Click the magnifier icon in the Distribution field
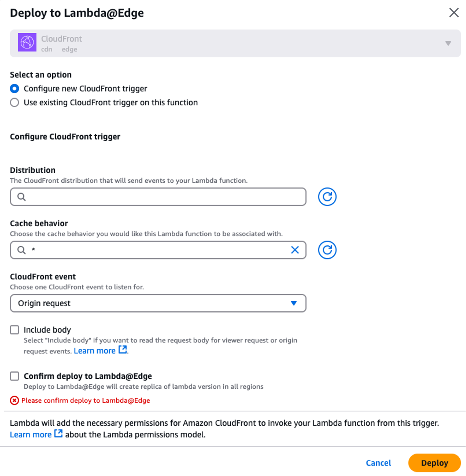466x476 pixels. [x=21, y=197]
